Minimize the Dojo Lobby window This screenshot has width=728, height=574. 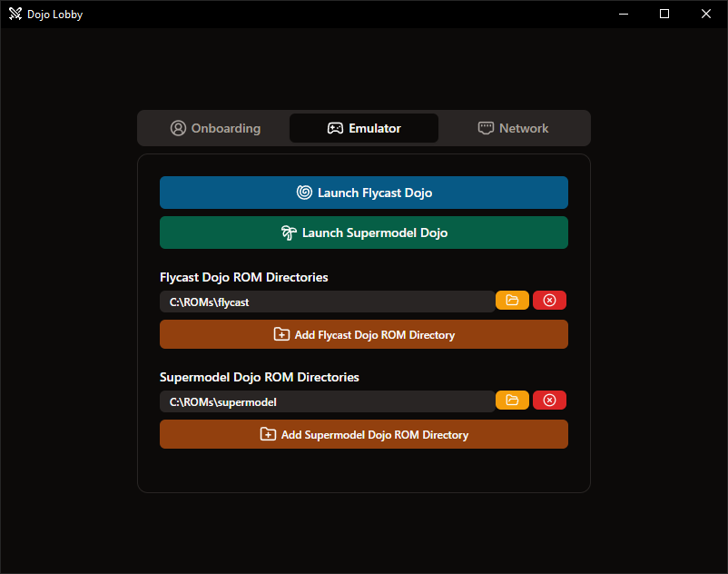pyautogui.click(x=624, y=14)
